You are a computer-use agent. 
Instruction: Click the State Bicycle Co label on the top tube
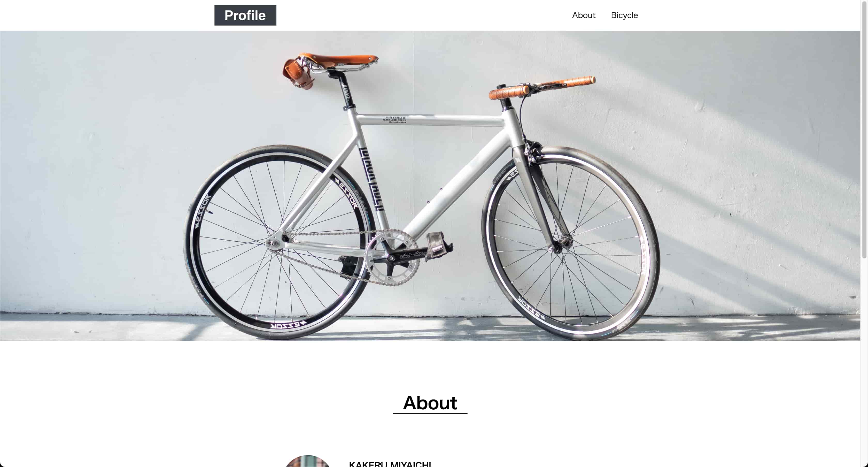396,120
